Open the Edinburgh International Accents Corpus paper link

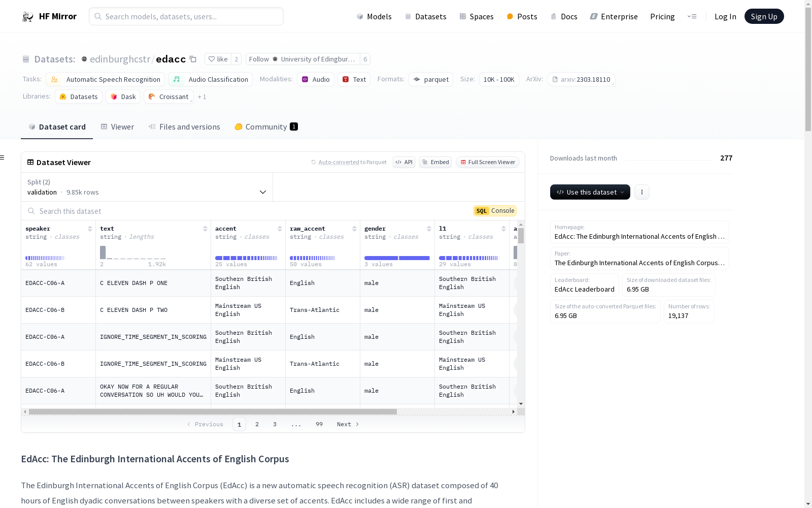coord(639,259)
